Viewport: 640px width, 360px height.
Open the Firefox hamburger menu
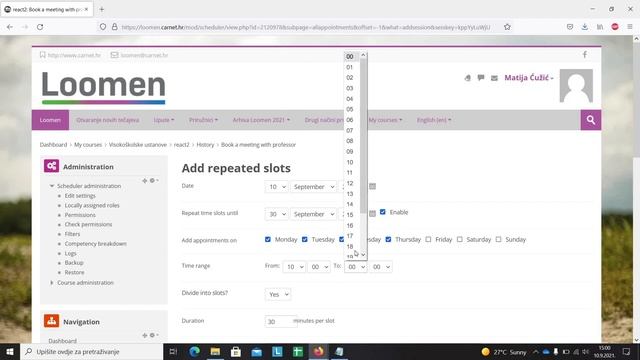point(630,27)
